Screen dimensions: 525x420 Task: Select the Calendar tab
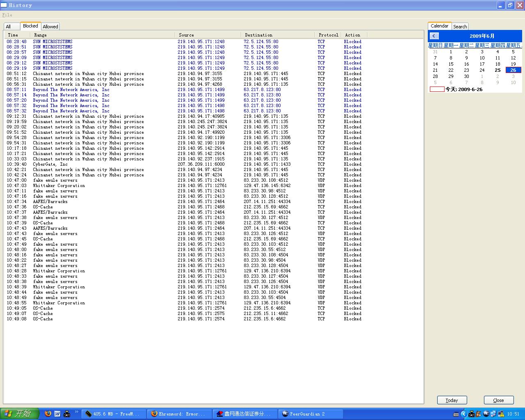tap(439, 26)
